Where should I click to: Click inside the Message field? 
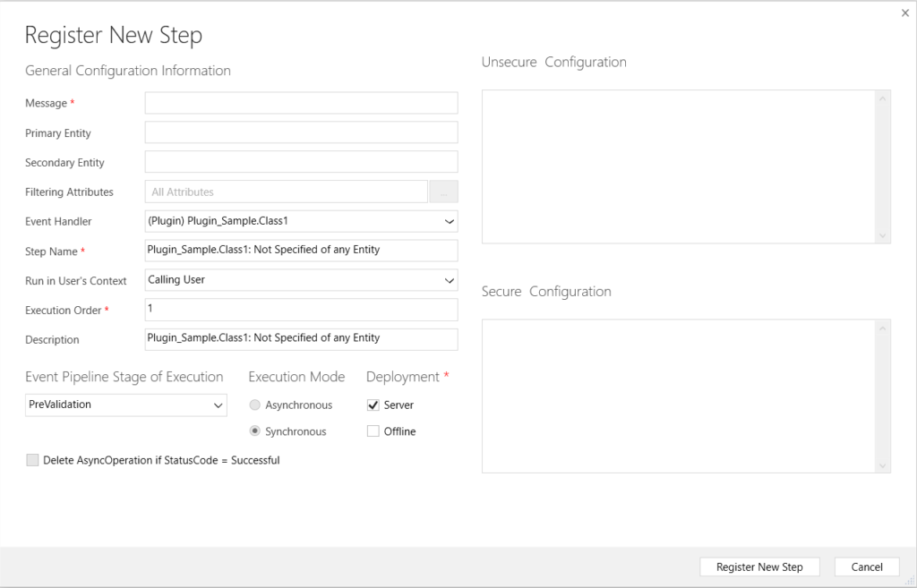pyautogui.click(x=301, y=102)
